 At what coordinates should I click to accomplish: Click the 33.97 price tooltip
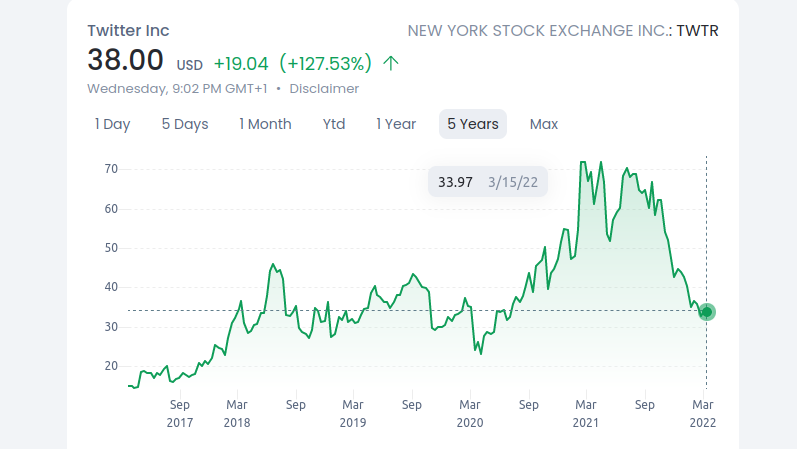click(455, 182)
